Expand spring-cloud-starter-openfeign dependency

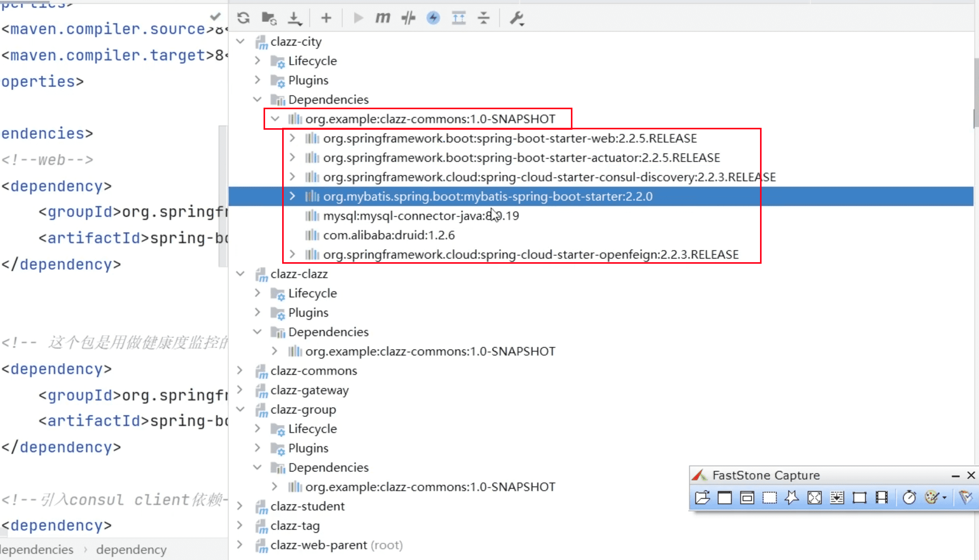[x=293, y=254]
